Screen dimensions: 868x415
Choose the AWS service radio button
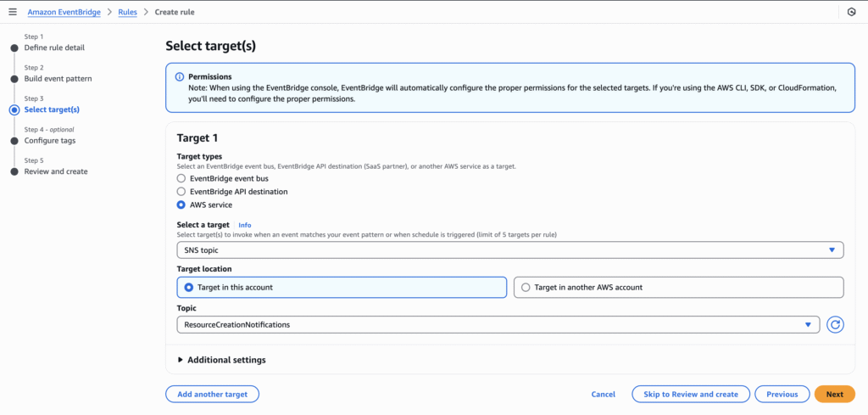coord(181,205)
